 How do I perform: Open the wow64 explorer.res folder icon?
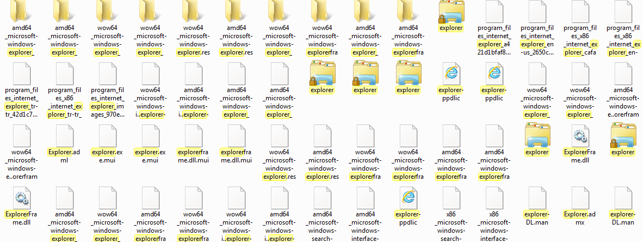click(x=194, y=10)
